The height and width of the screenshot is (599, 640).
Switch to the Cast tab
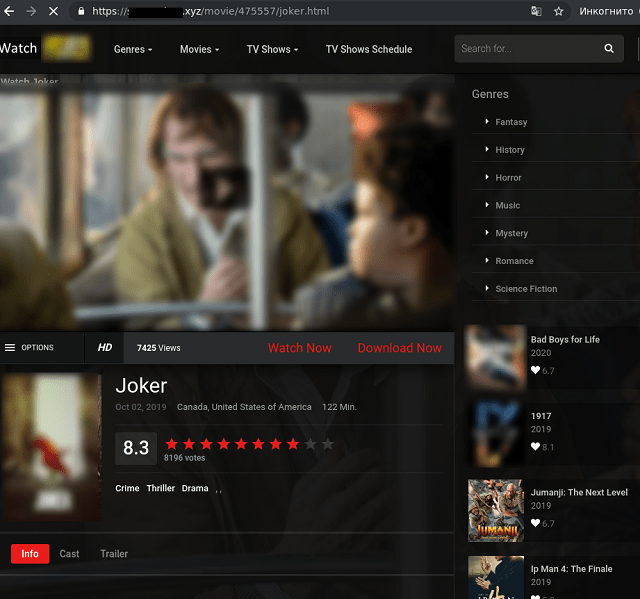(69, 554)
